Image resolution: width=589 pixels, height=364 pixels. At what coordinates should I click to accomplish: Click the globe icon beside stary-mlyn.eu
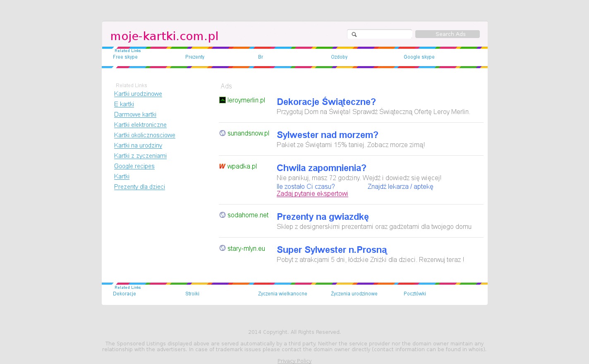coord(223,248)
